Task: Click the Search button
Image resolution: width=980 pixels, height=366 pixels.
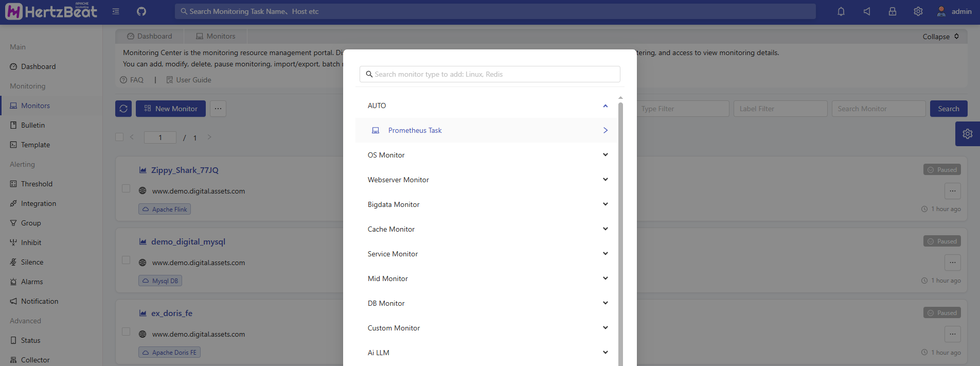Action: point(948,109)
